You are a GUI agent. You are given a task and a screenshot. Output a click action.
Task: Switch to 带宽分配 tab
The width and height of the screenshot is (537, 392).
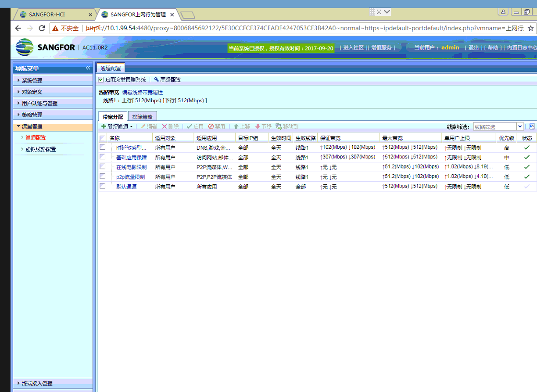click(113, 116)
